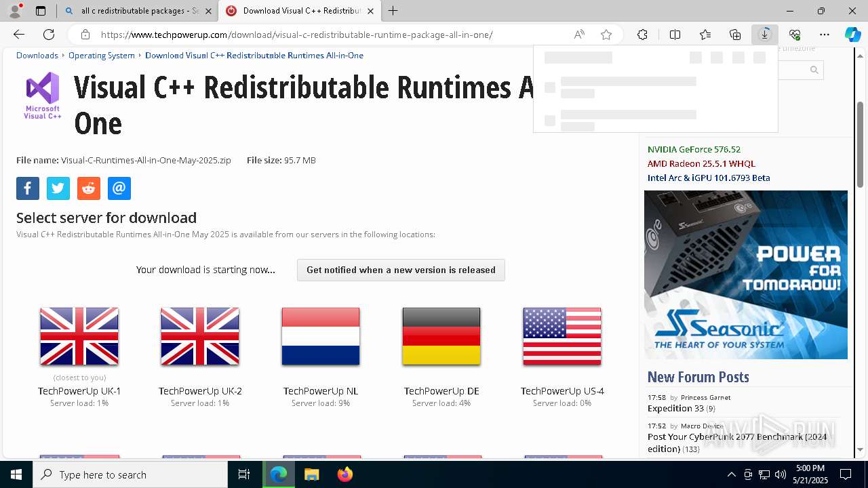The width and height of the screenshot is (868, 488).
Task: Show hidden system tray icons
Action: click(x=731, y=474)
